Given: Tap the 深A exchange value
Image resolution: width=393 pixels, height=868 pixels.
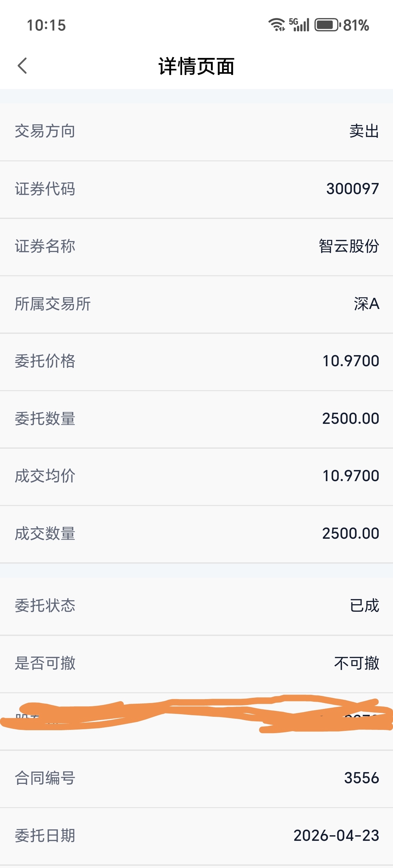Looking at the screenshot, I should 366,304.
